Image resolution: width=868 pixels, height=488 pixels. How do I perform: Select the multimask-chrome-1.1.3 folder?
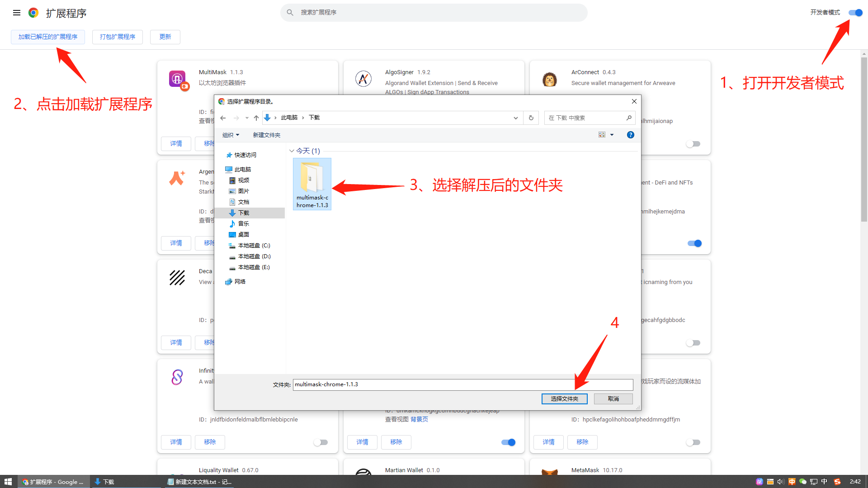(x=312, y=184)
